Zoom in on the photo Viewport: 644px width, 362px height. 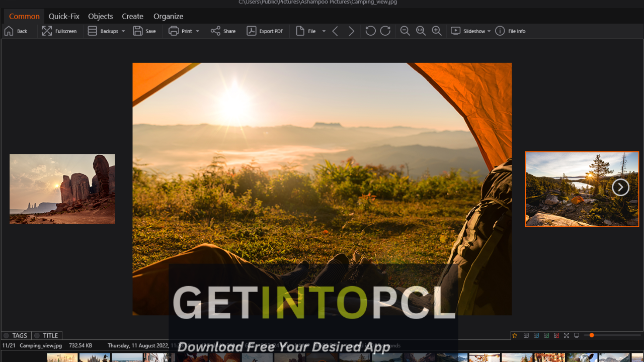(x=437, y=31)
